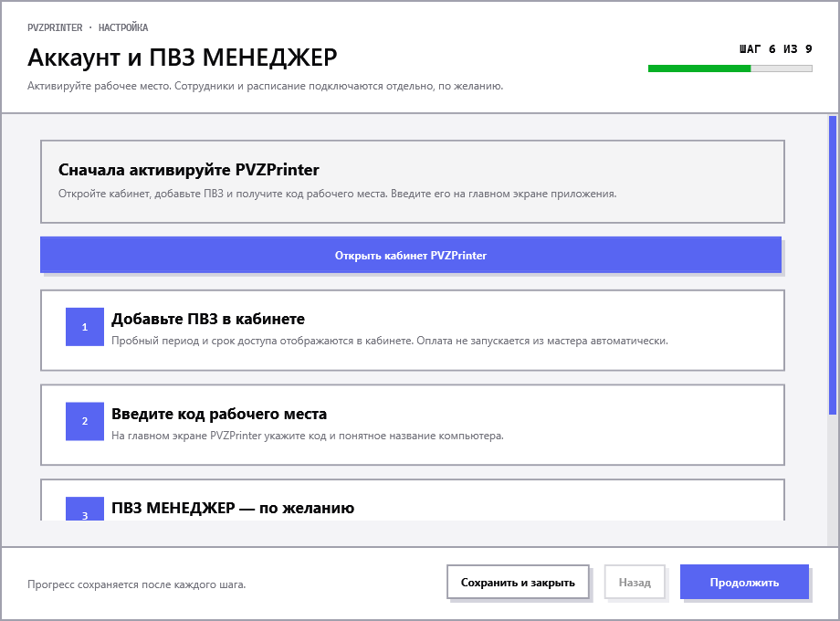Click the Назад button

click(x=635, y=582)
